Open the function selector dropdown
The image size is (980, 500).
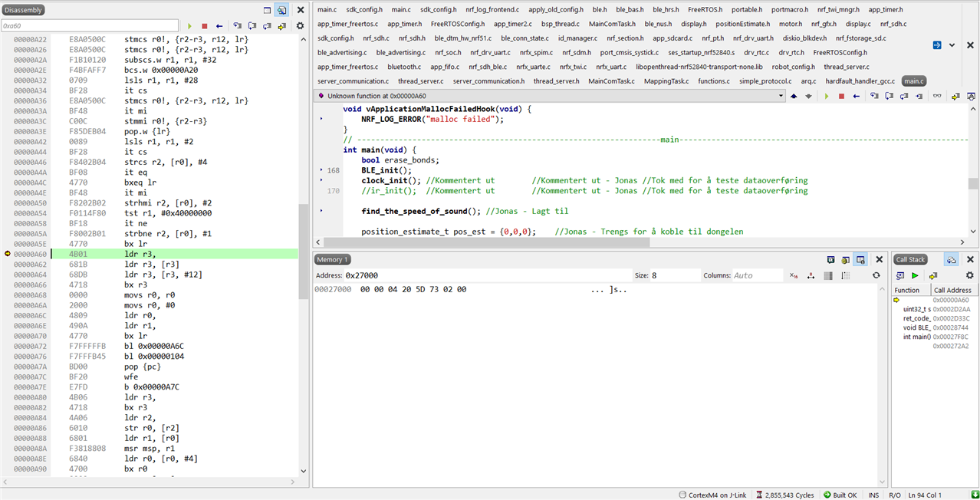click(781, 96)
